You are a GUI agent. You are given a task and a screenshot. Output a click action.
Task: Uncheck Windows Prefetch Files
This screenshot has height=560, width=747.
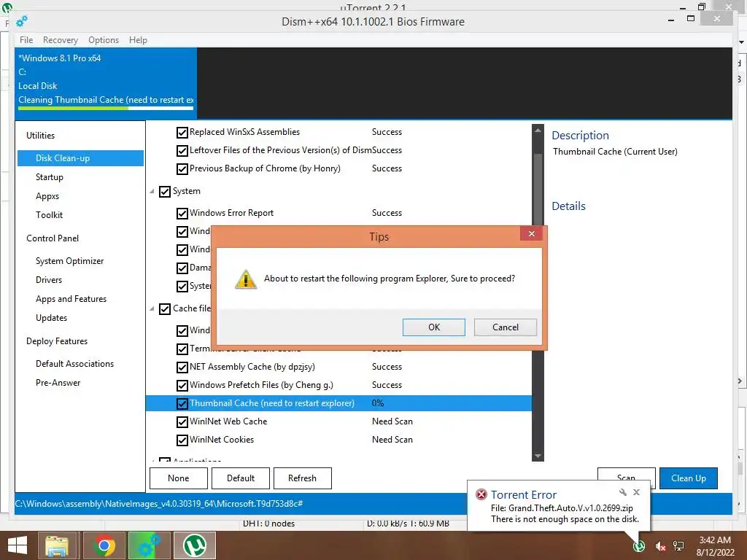(x=182, y=385)
